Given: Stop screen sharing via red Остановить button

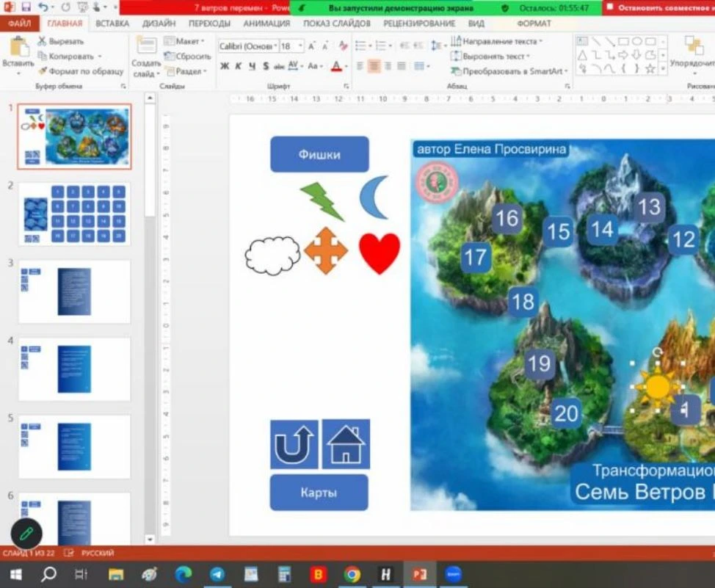Looking at the screenshot, I should point(659,8).
